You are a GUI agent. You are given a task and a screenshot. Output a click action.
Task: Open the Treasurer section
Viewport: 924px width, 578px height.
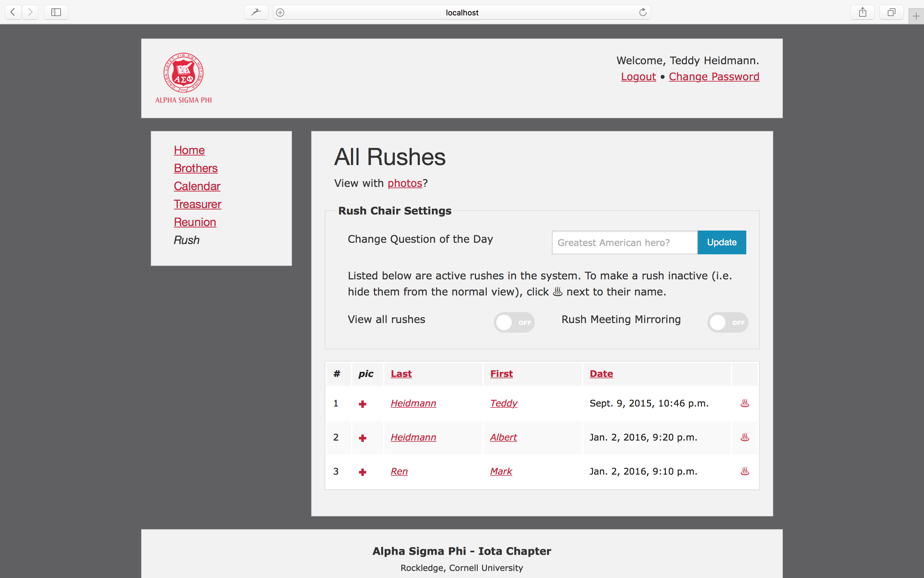[x=197, y=204]
